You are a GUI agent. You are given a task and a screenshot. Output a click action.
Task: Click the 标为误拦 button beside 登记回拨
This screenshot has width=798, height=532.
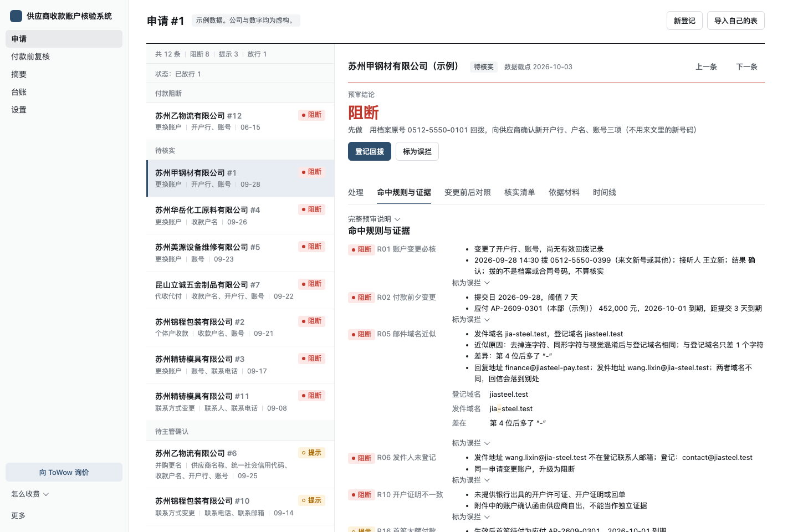[x=417, y=151]
